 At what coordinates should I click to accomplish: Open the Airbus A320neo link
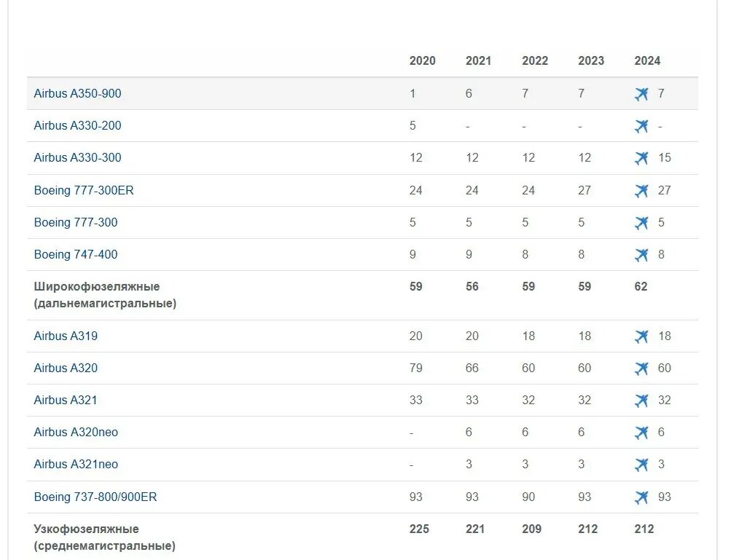[76, 432]
